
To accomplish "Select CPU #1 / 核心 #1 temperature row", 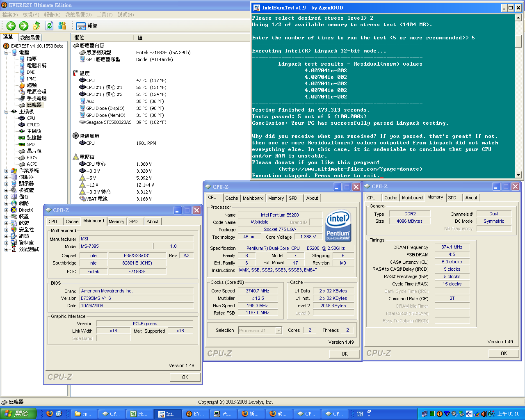I will tap(123, 87).
